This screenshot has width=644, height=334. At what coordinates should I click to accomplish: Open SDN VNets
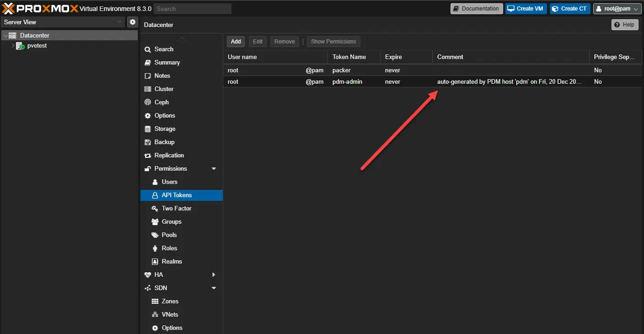tap(170, 314)
